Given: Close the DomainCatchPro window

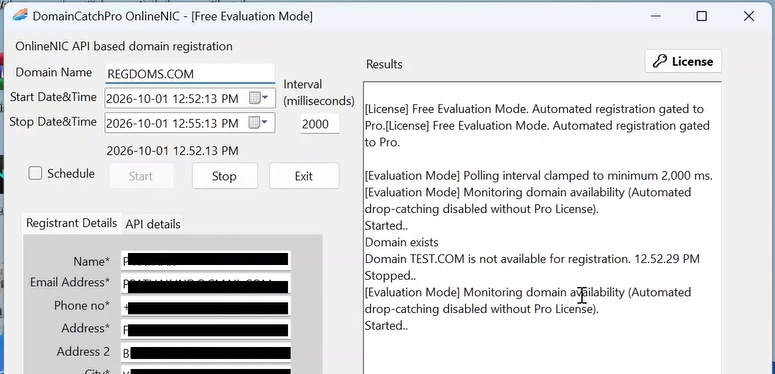Looking at the screenshot, I should coord(748,16).
